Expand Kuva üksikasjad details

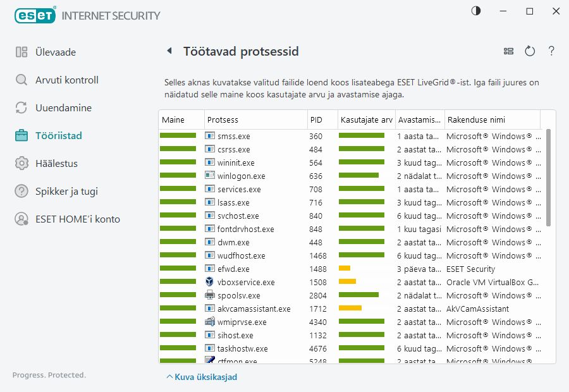[202, 377]
